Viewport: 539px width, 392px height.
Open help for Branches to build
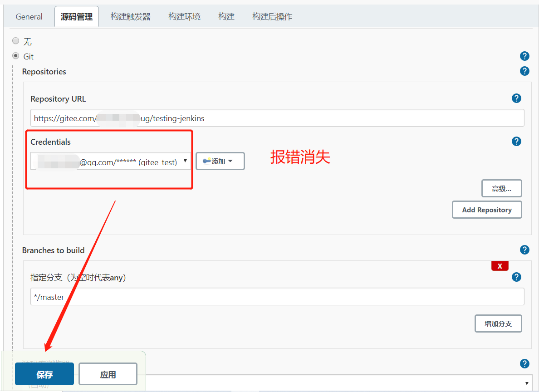click(524, 250)
